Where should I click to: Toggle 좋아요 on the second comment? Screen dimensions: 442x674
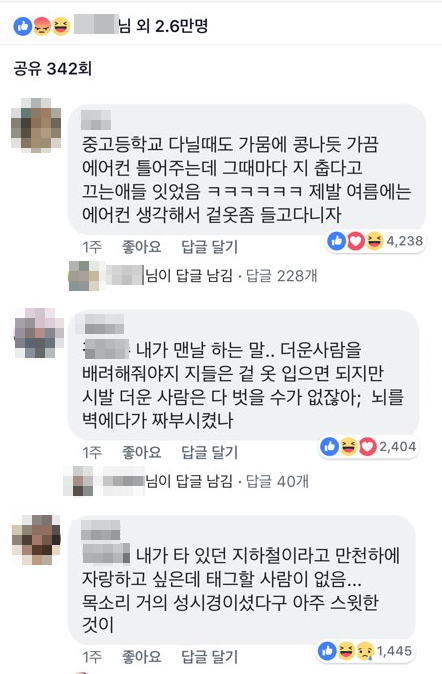point(141,452)
